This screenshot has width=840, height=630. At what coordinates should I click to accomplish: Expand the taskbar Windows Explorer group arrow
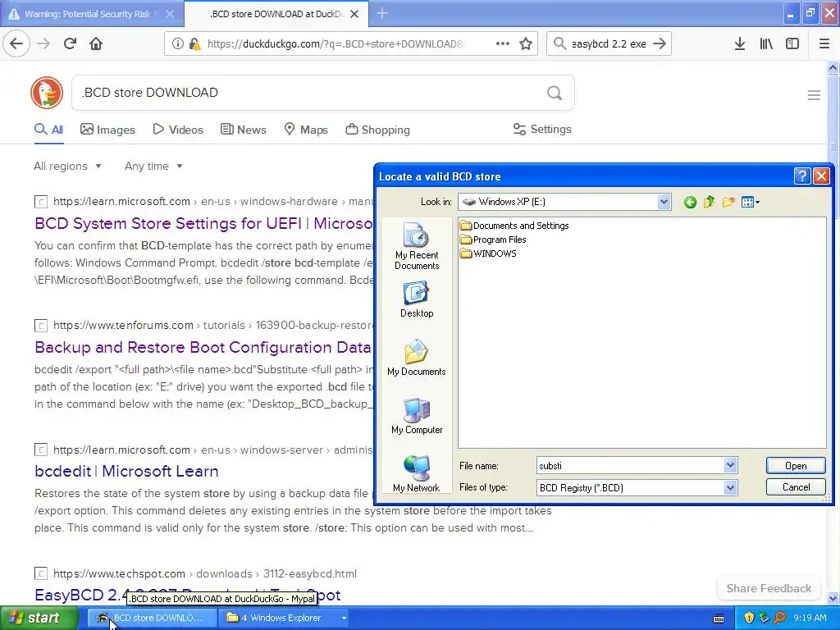344,618
